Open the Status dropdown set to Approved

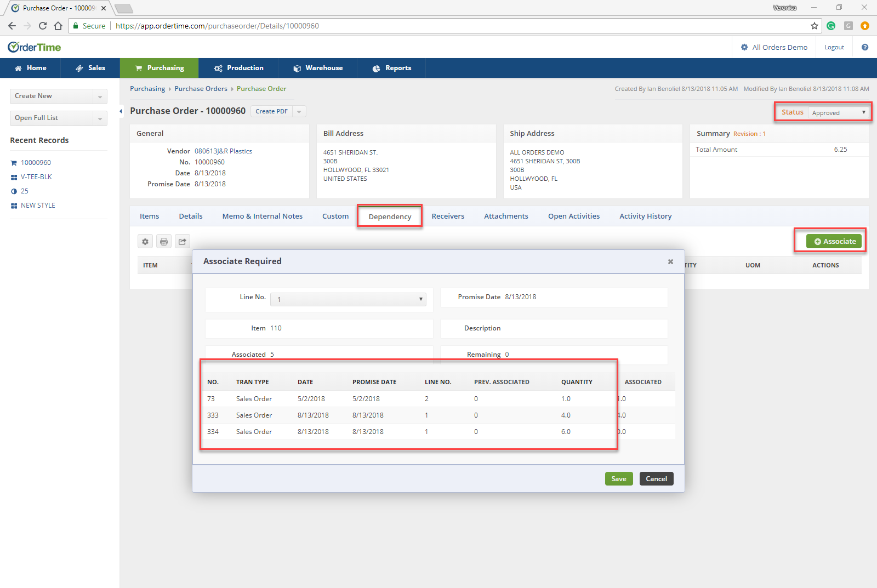coord(839,112)
